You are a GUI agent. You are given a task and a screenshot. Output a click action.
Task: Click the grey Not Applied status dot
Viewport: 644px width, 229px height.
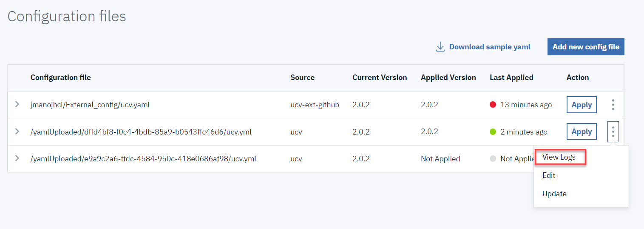493,159
